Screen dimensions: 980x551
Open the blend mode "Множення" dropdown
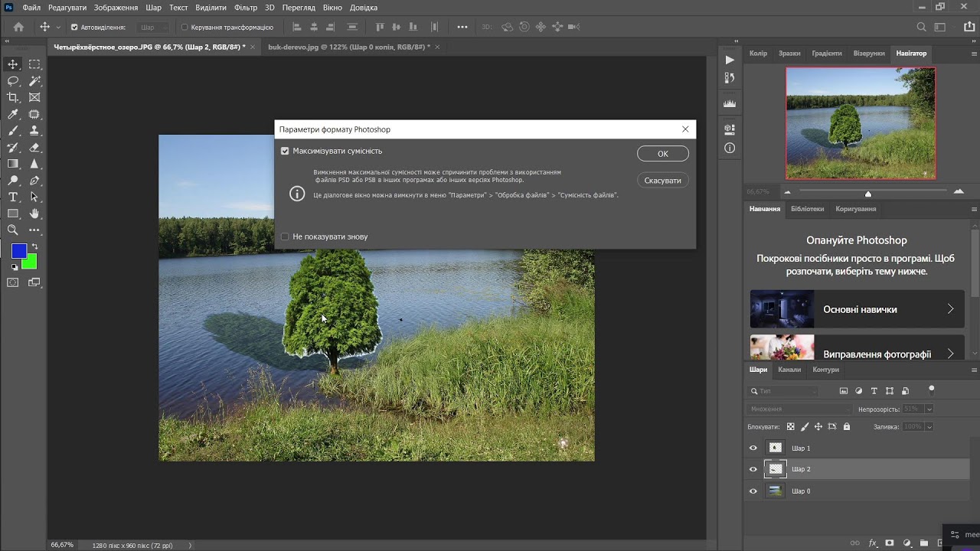799,409
